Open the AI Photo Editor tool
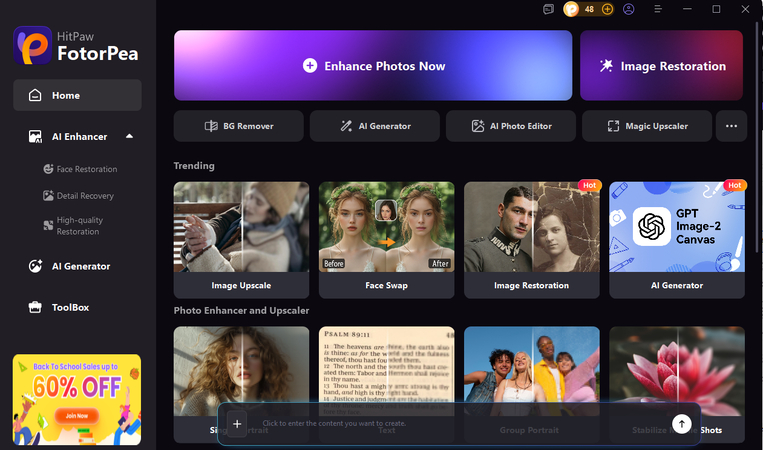The height and width of the screenshot is (450, 763). coord(511,126)
